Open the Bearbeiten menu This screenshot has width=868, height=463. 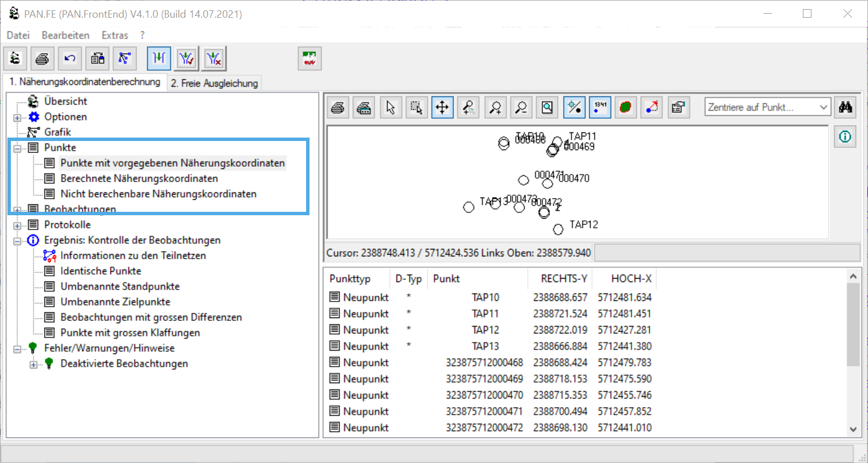[65, 35]
